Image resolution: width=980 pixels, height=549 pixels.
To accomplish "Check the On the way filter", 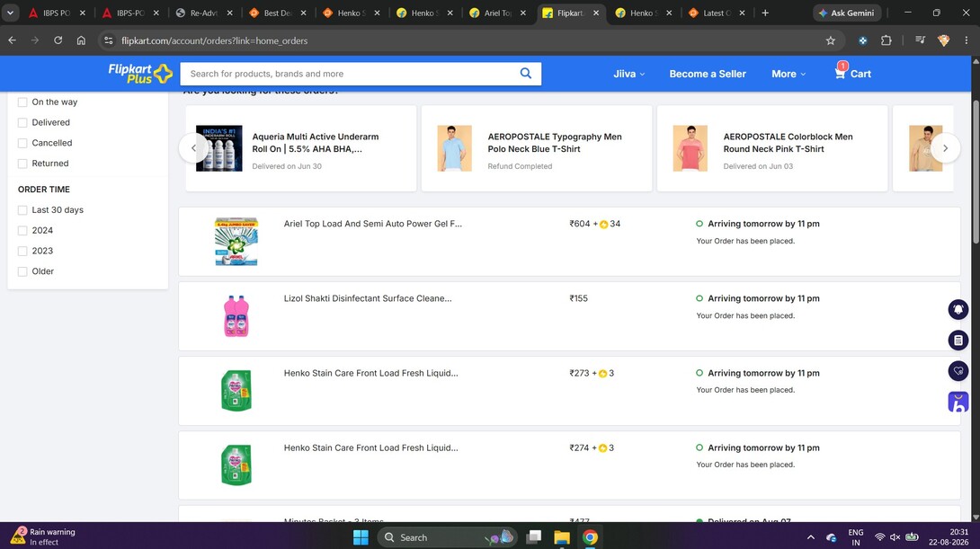I will [22, 102].
